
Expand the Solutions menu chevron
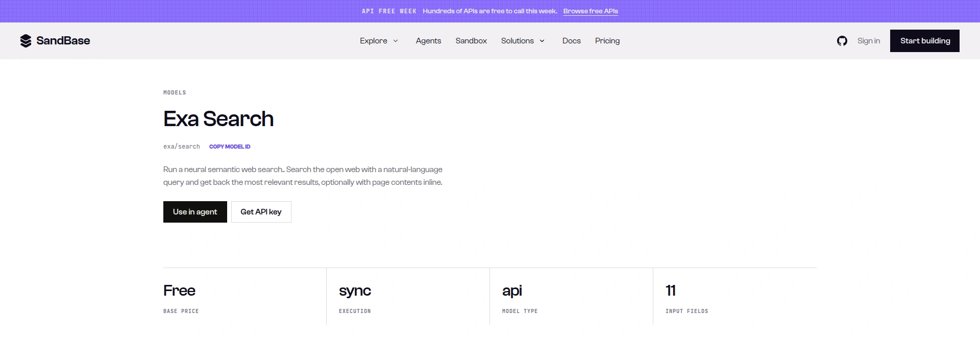tap(542, 41)
